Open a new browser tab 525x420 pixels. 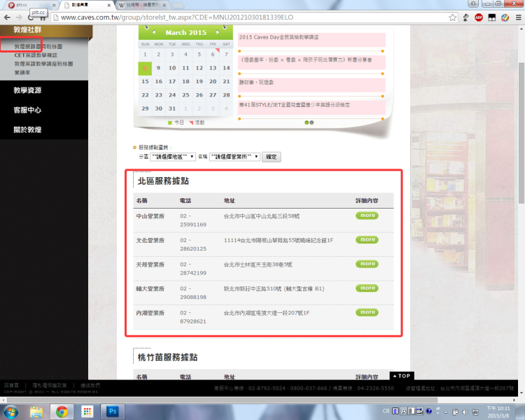coord(178,6)
